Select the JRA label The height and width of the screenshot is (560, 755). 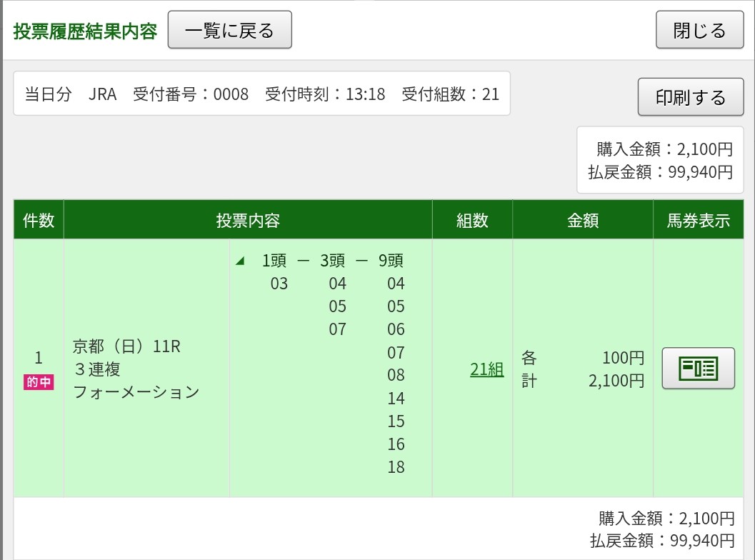pos(103,94)
